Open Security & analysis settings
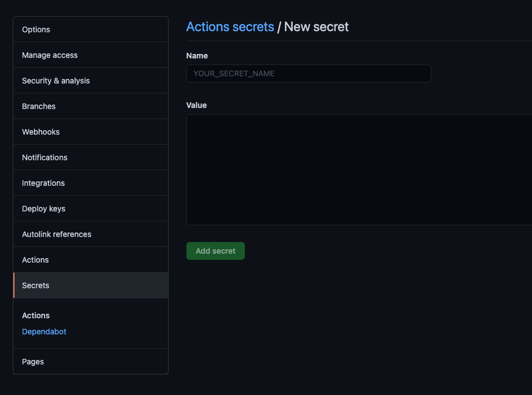The width and height of the screenshot is (532, 395). point(91,81)
